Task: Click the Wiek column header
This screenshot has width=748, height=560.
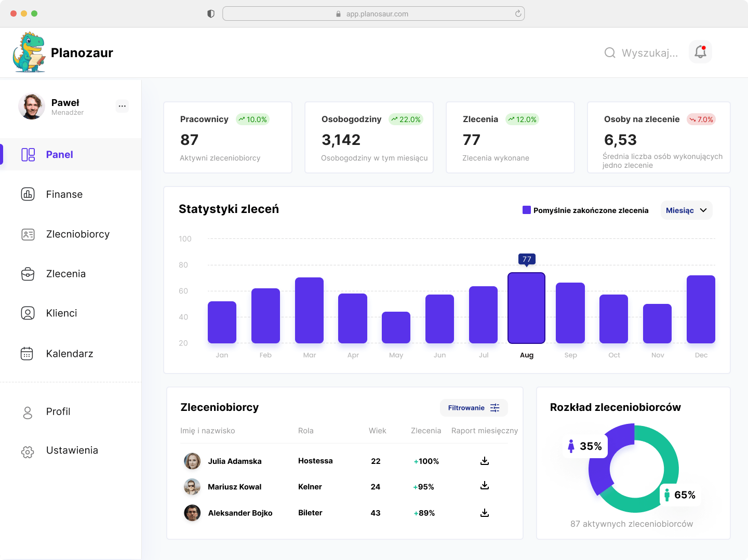Action: tap(378, 431)
